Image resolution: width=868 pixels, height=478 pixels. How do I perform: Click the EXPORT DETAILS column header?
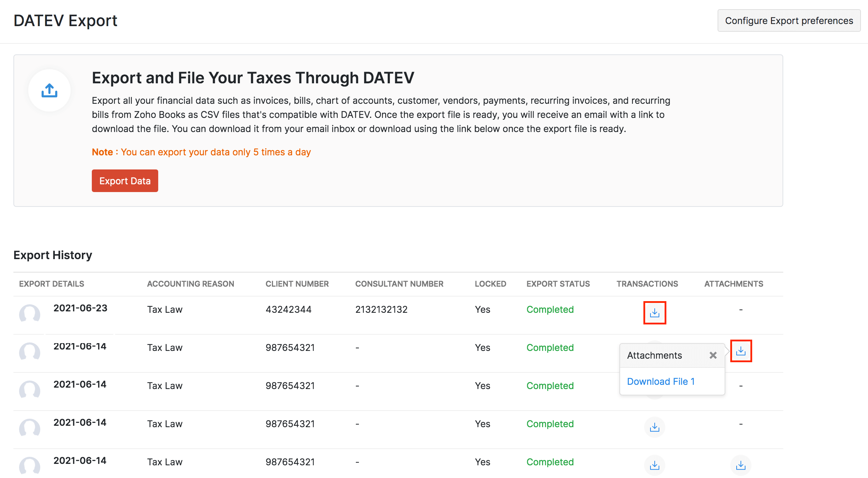pyautogui.click(x=52, y=284)
